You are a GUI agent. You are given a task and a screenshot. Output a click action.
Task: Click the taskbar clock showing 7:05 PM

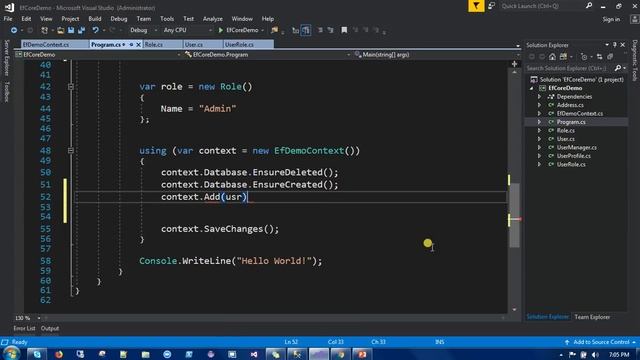pos(618,355)
